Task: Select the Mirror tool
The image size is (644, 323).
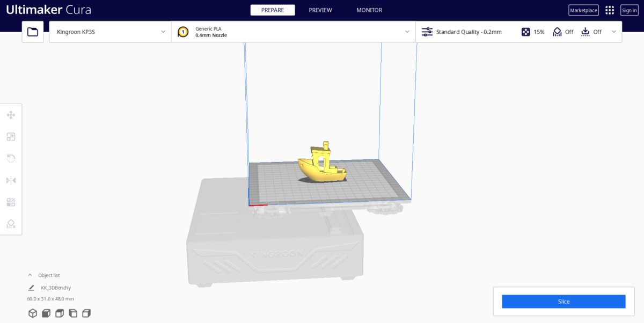Action: 11,180
